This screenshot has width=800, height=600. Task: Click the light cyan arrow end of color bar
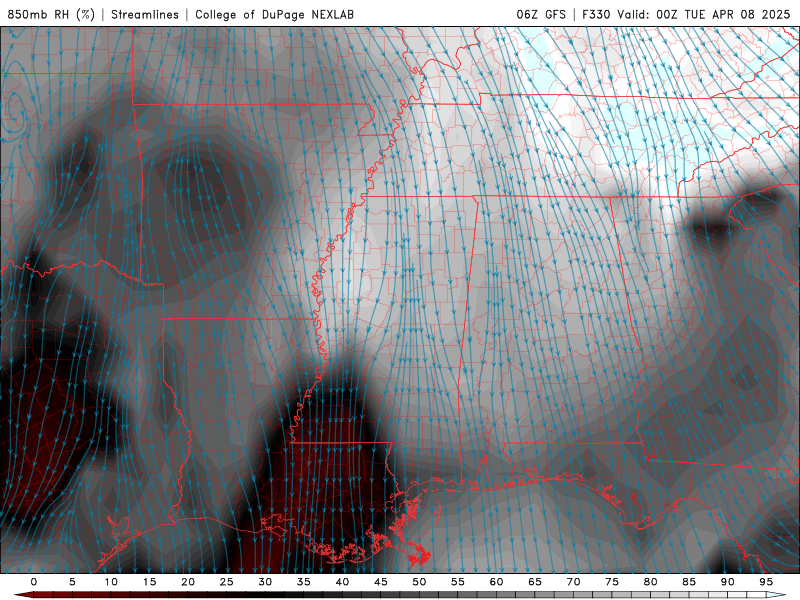776,595
